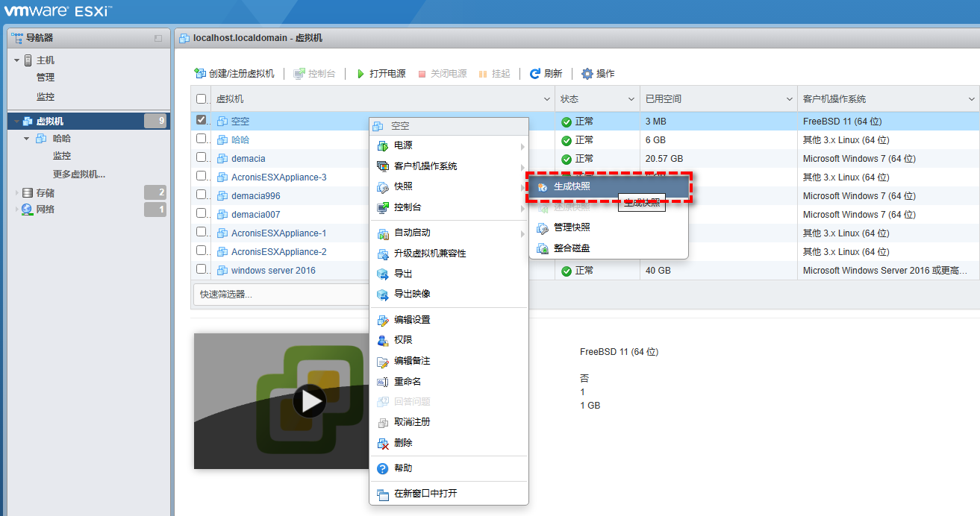Open the demacia007 VM link
The width and height of the screenshot is (980, 516).
pos(256,214)
